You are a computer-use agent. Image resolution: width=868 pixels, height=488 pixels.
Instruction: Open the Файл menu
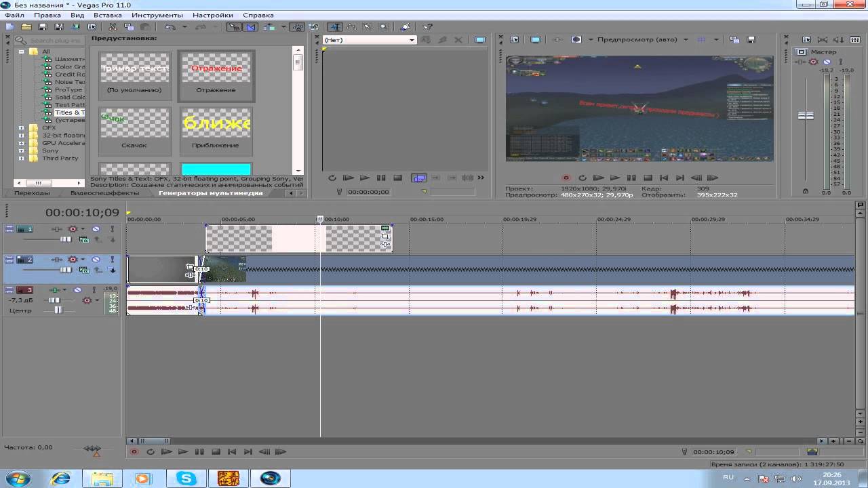tap(14, 15)
